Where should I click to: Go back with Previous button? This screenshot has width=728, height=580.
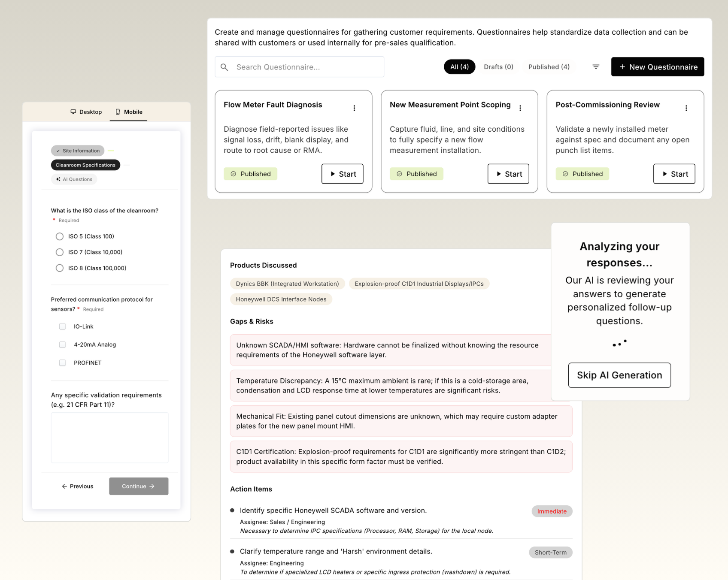(78, 486)
